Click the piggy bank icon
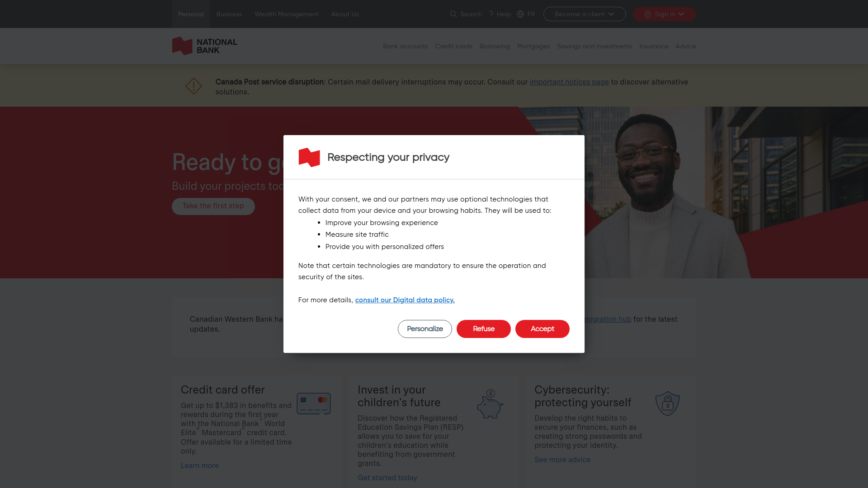This screenshot has height=488, width=868. tap(490, 404)
